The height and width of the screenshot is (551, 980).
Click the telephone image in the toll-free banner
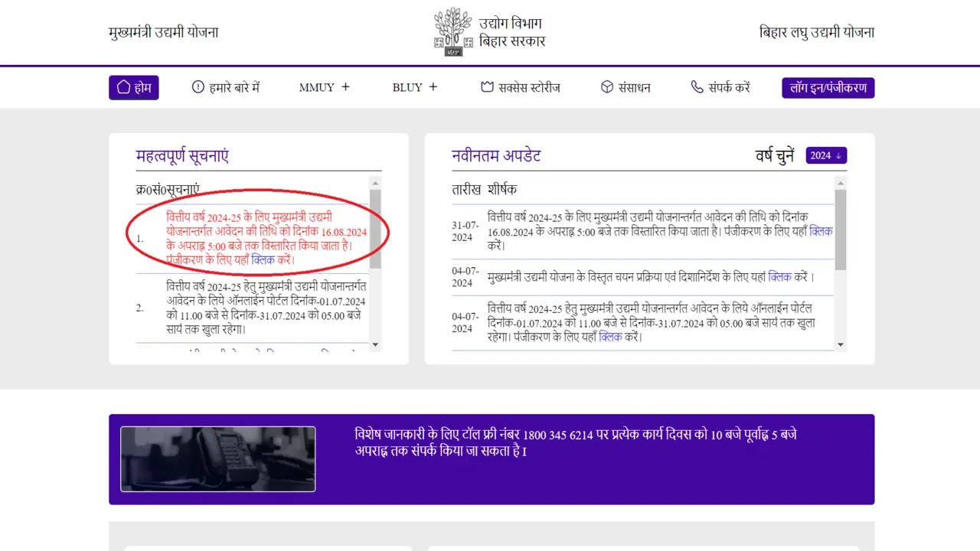pos(217,458)
